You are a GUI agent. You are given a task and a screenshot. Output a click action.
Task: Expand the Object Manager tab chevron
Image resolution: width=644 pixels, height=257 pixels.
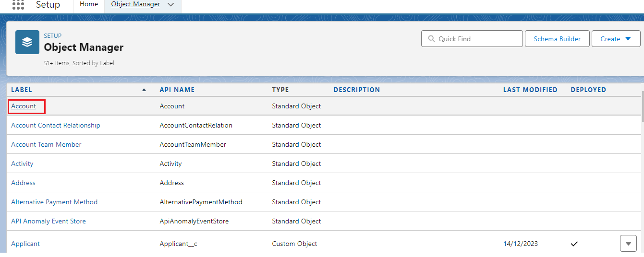coord(171,5)
